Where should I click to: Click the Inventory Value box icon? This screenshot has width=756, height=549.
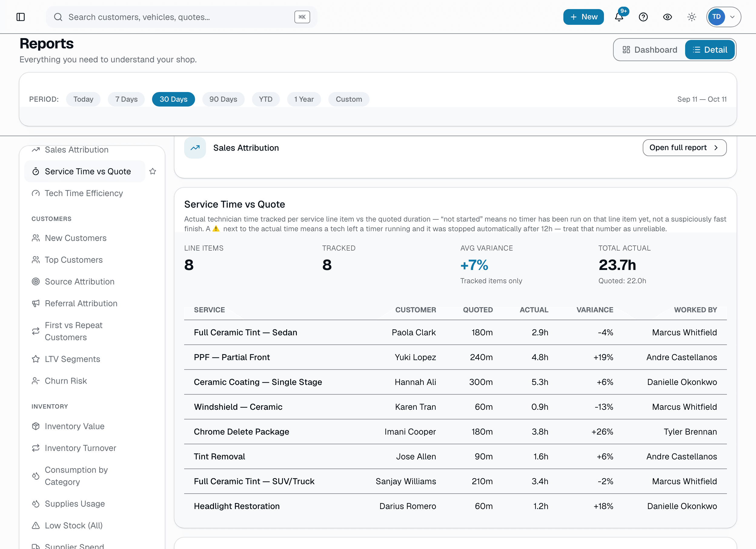pyautogui.click(x=36, y=426)
